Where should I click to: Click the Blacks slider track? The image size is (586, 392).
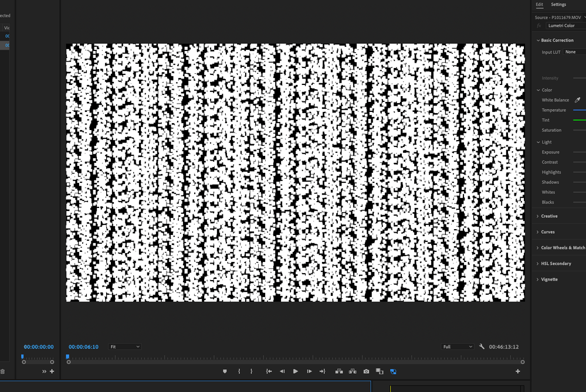580,202
